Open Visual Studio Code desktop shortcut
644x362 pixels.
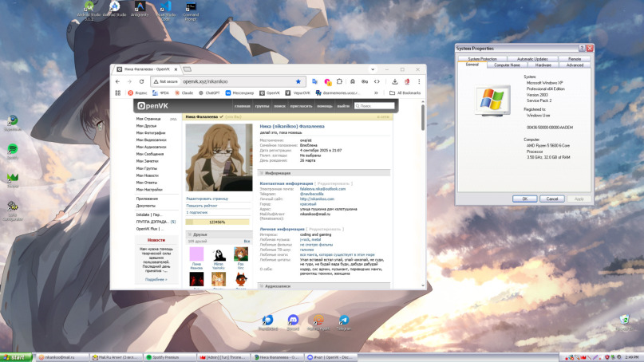click(165, 10)
